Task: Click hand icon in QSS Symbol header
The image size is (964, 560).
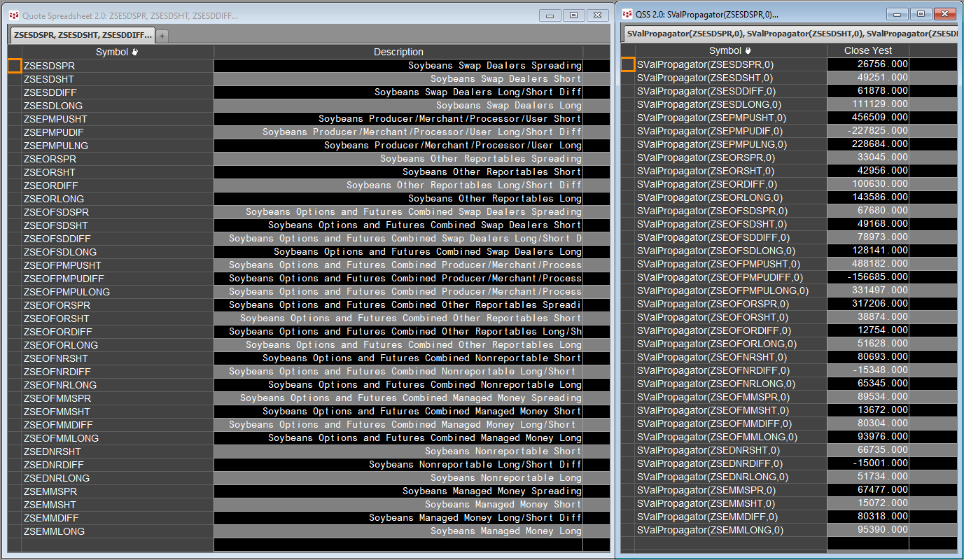Action: tap(748, 50)
